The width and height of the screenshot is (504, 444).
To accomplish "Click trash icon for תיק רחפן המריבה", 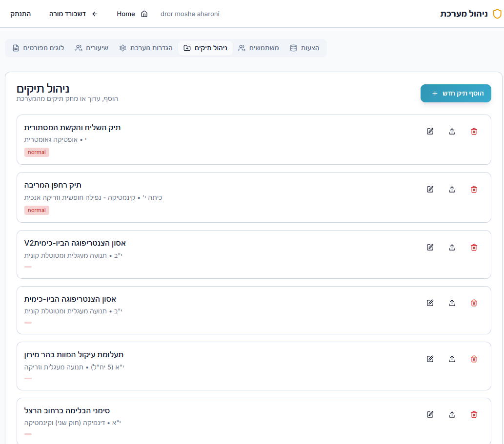I will coord(474,190).
